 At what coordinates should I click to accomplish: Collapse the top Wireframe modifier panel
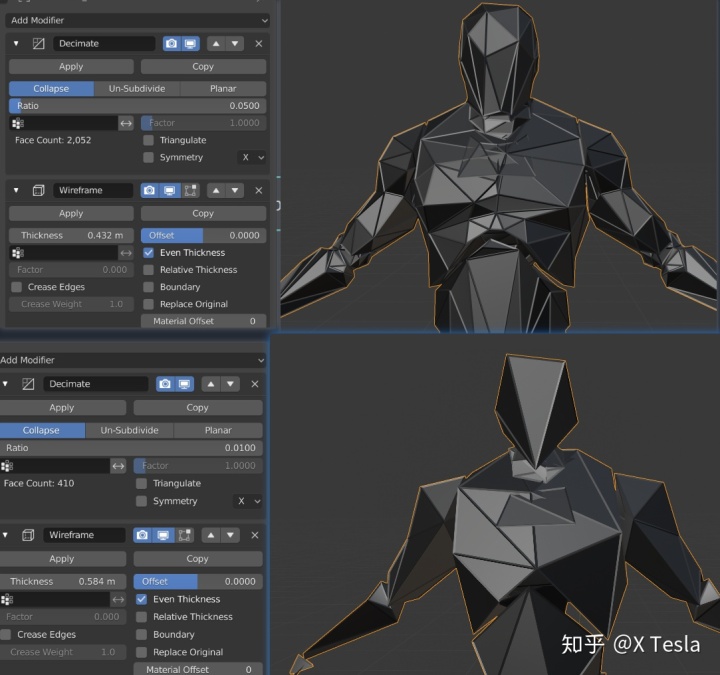click(16, 191)
